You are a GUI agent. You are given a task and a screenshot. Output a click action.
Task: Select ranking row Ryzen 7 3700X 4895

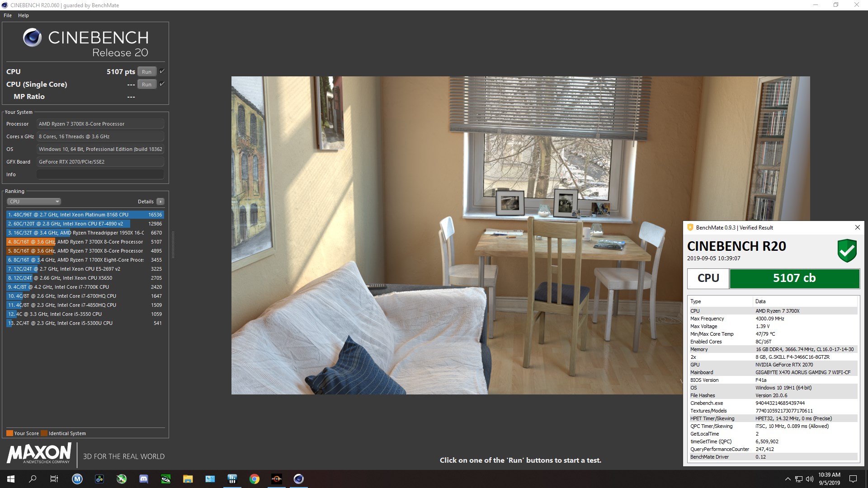85,251
